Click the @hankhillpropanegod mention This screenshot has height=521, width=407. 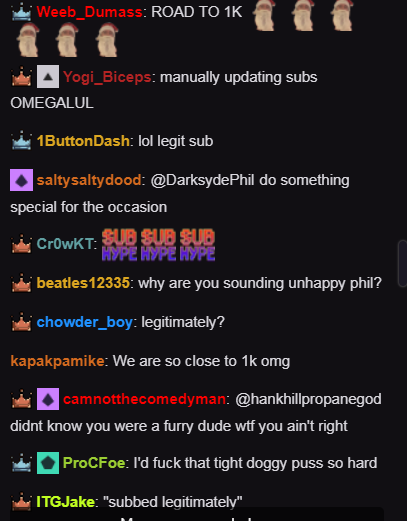point(308,399)
